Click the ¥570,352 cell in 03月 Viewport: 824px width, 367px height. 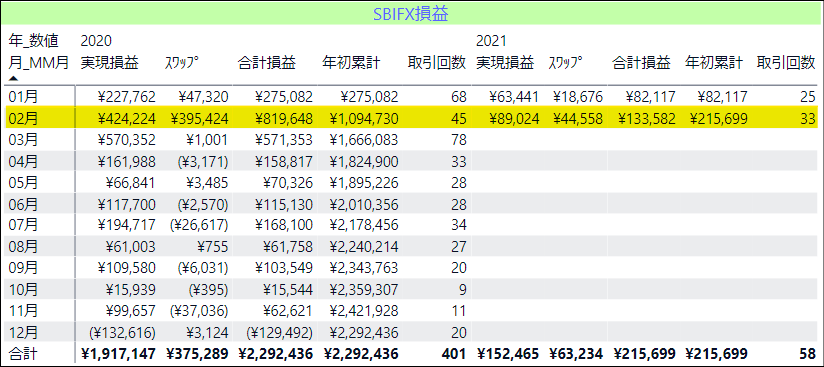click(127, 140)
